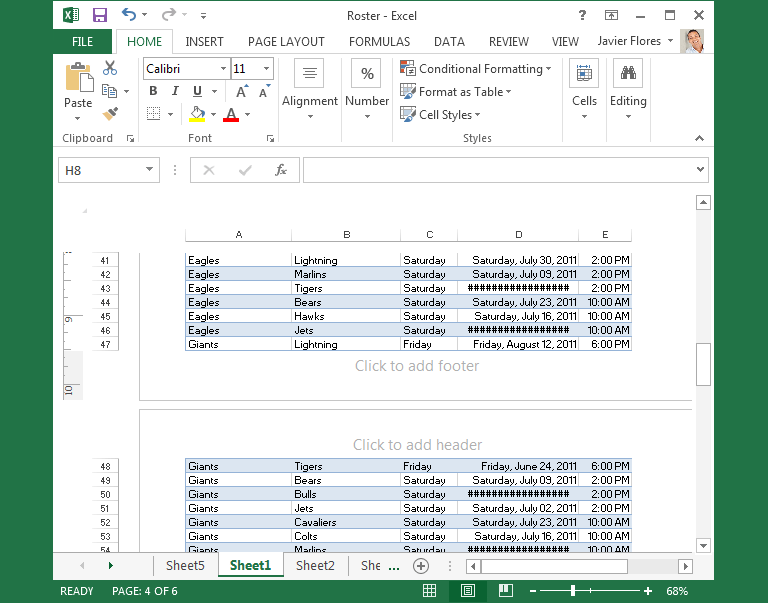Switch to the PAGE LAYOUT tab
Screen dimensions: 768x603
286,42
